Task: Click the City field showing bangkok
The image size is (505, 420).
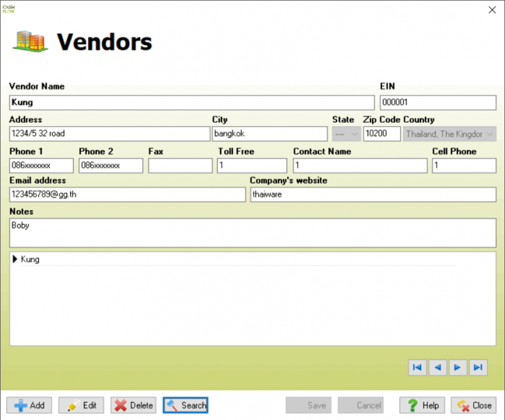Action: tap(270, 134)
